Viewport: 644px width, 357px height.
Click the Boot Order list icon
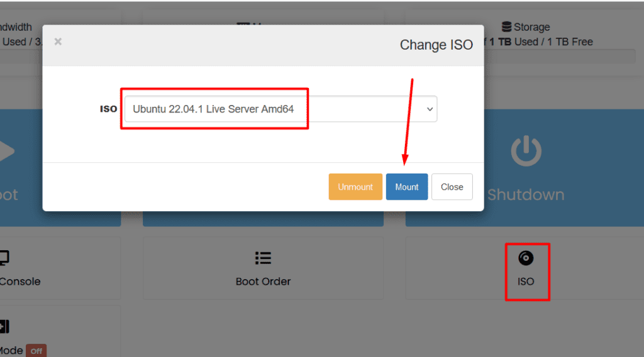(x=263, y=258)
